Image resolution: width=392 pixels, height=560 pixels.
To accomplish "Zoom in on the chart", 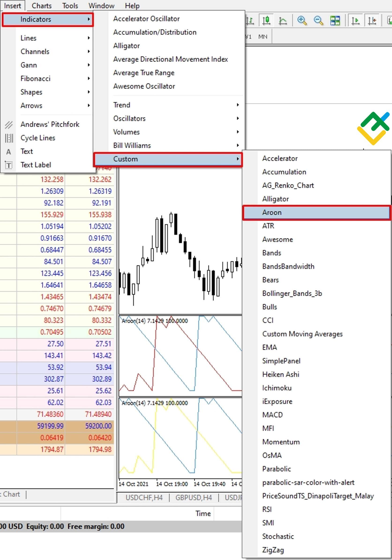I will click(302, 21).
